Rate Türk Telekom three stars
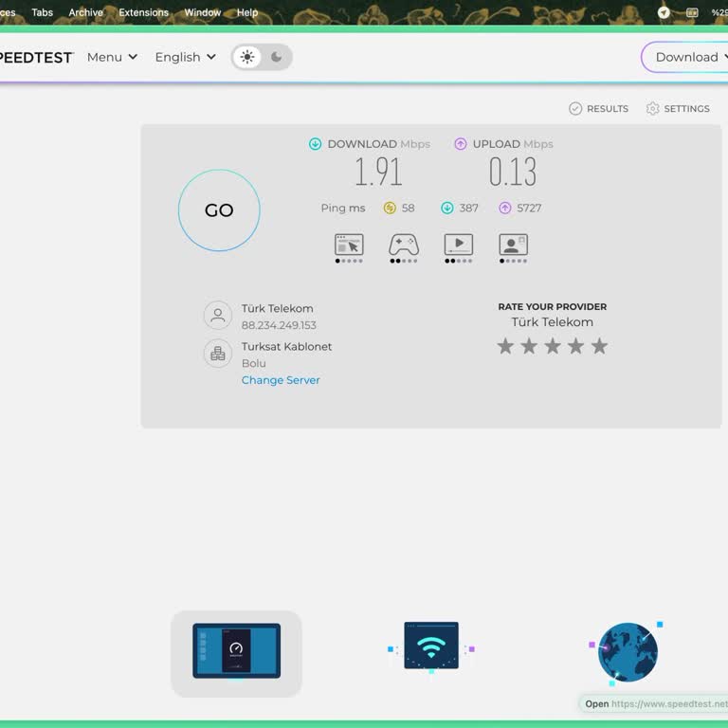 (x=553, y=346)
